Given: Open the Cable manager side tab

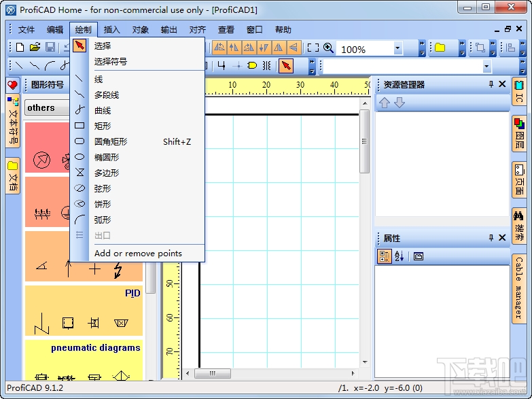Looking at the screenshot, I should pyautogui.click(x=519, y=289).
